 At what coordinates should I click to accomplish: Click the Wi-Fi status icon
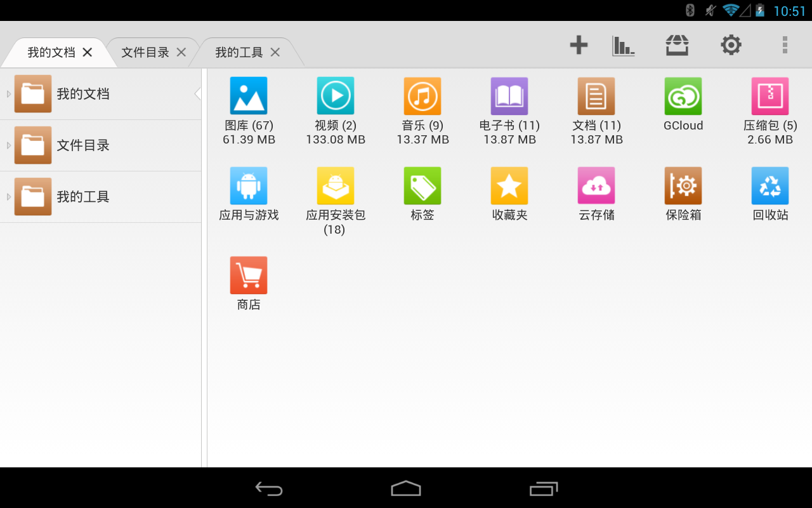click(731, 10)
